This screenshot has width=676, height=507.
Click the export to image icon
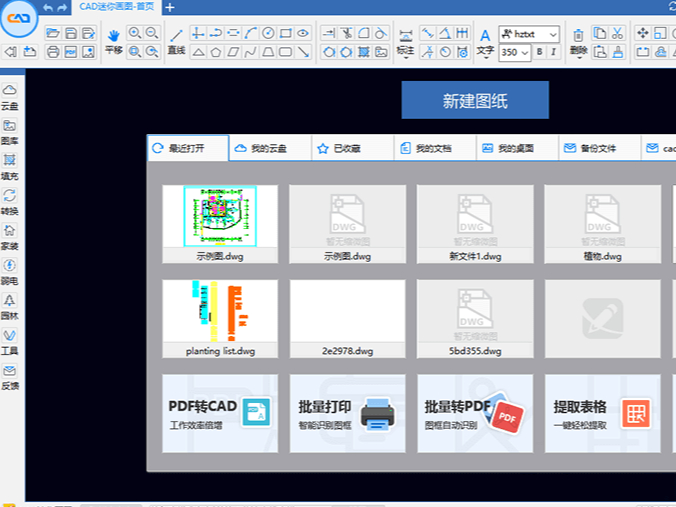coord(88,52)
